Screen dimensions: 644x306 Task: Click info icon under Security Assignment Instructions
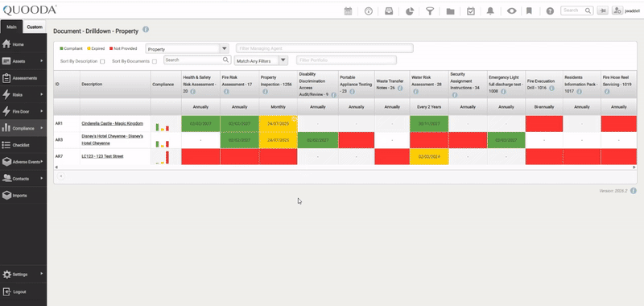(x=455, y=95)
